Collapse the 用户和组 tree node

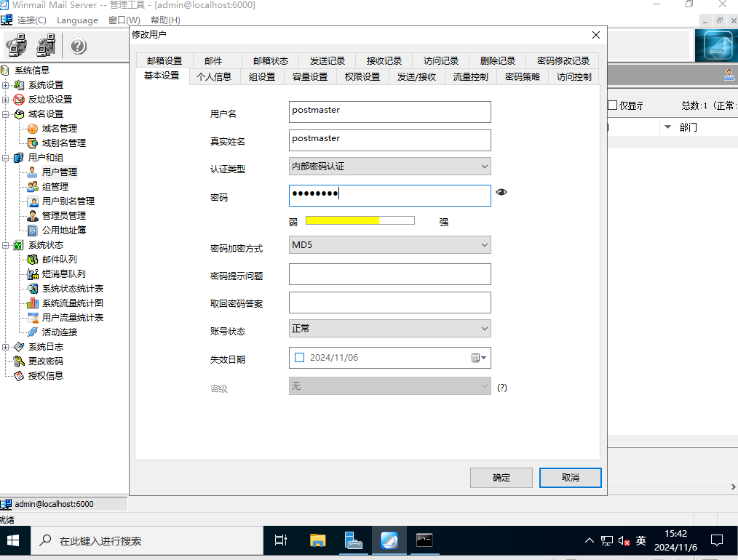click(6, 158)
